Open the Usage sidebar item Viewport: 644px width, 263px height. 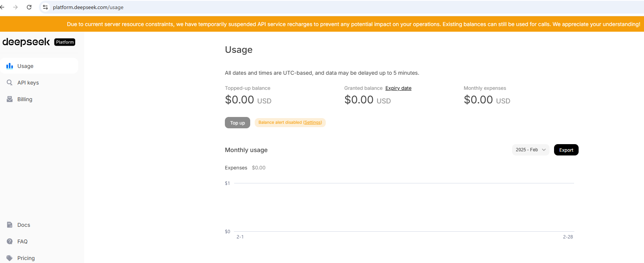[39, 66]
